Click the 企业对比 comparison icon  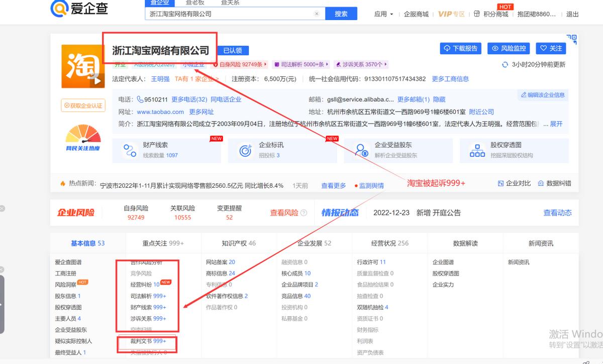[x=500, y=184]
